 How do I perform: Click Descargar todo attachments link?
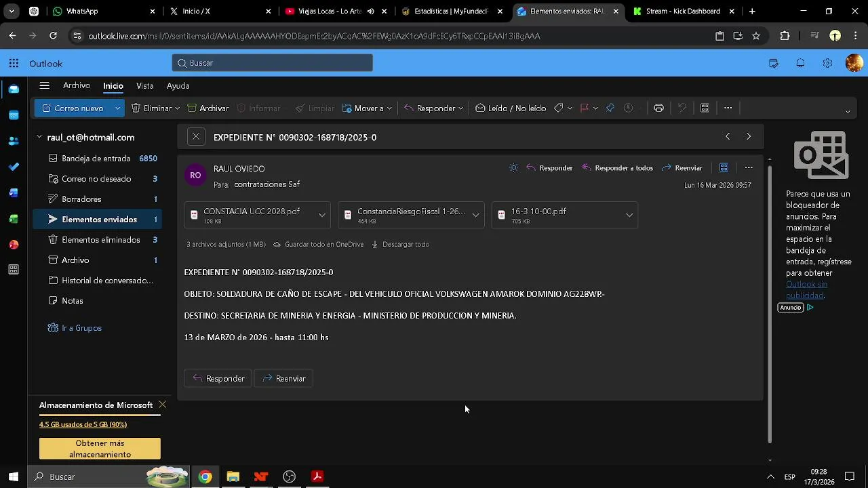click(400, 245)
